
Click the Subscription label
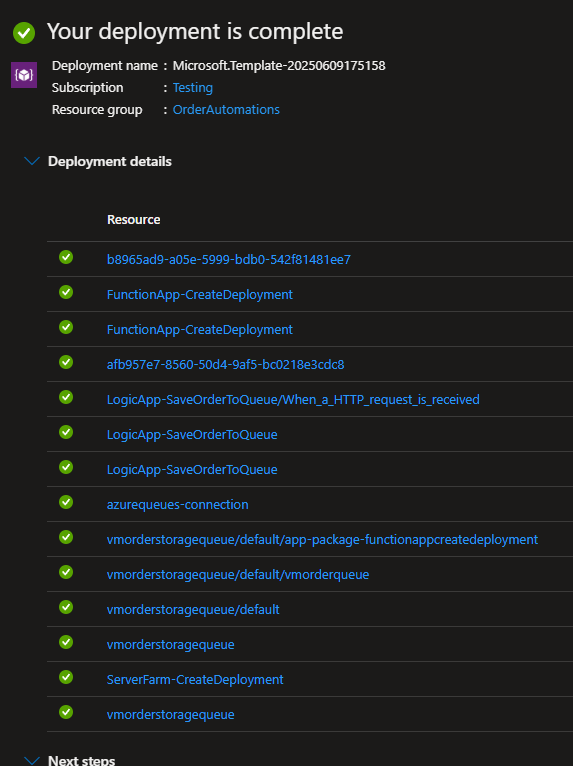pos(87,87)
